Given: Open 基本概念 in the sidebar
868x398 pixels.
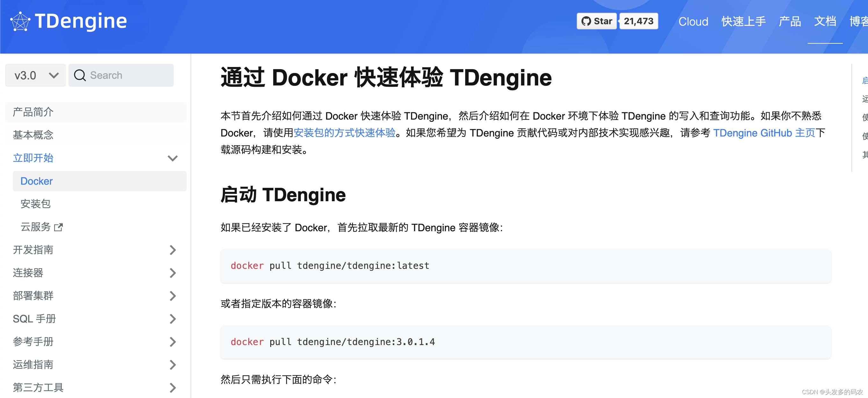Looking at the screenshot, I should pos(96,135).
